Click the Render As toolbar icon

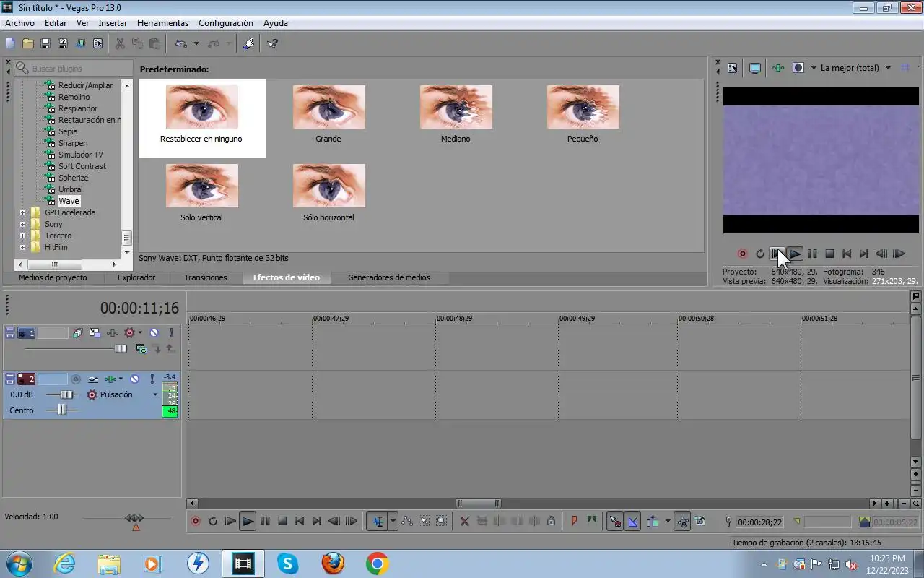(x=80, y=43)
